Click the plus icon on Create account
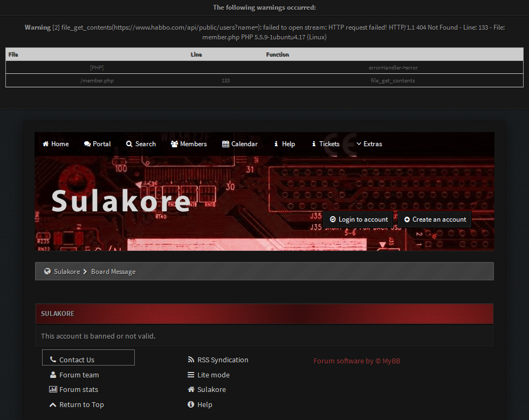529x420 pixels. click(x=407, y=219)
